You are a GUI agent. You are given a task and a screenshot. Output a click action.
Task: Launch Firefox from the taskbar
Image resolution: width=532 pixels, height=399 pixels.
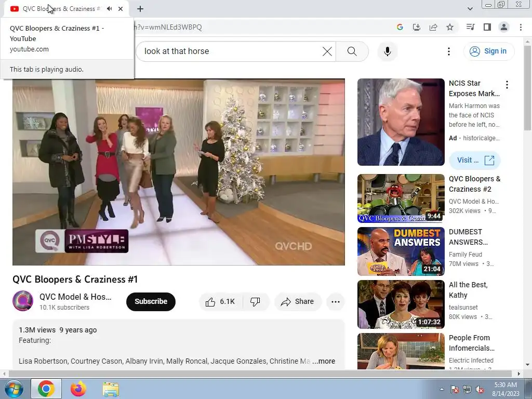pyautogui.click(x=78, y=389)
